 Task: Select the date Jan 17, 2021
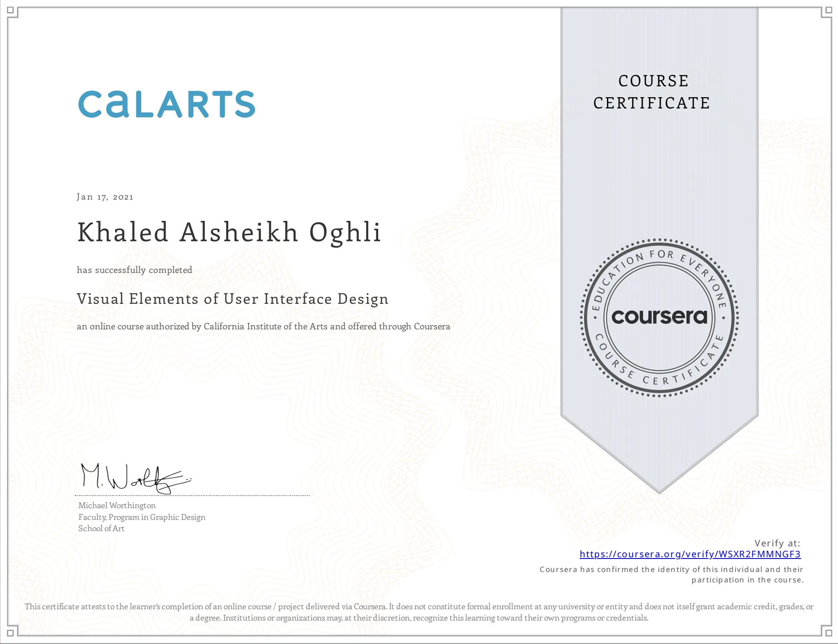(x=105, y=197)
